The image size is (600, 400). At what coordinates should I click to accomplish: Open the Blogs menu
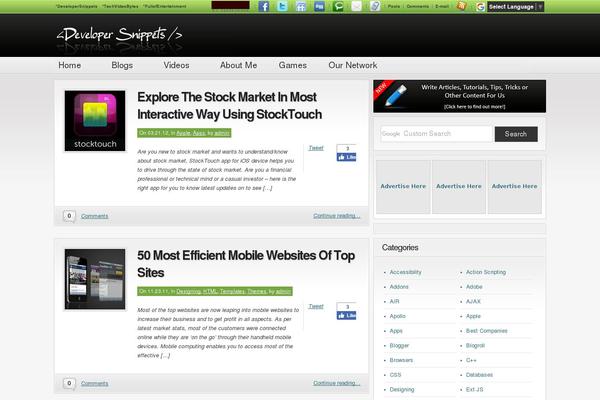tap(122, 65)
